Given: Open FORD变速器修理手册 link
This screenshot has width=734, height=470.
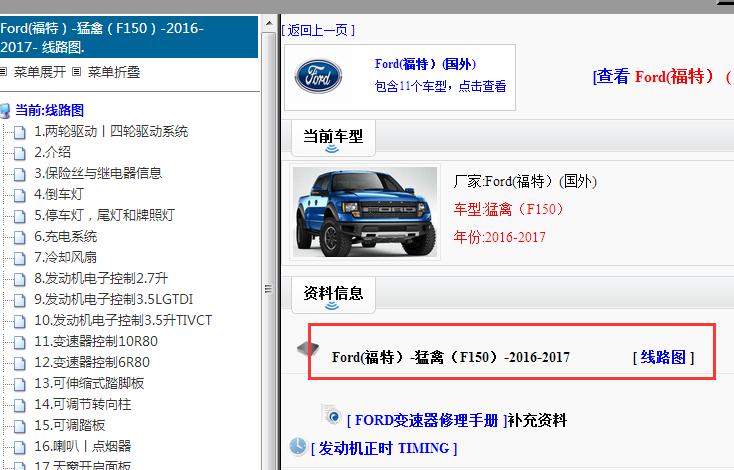Looking at the screenshot, I should 427,420.
